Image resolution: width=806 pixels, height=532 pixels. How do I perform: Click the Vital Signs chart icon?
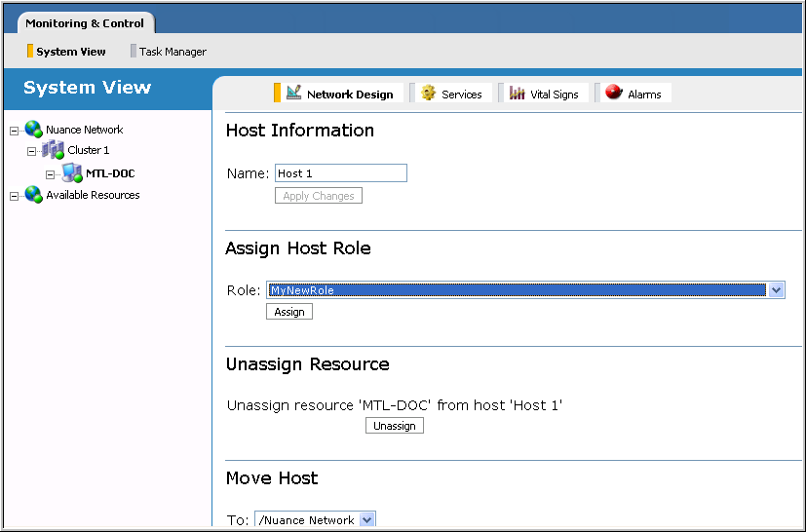click(x=518, y=93)
